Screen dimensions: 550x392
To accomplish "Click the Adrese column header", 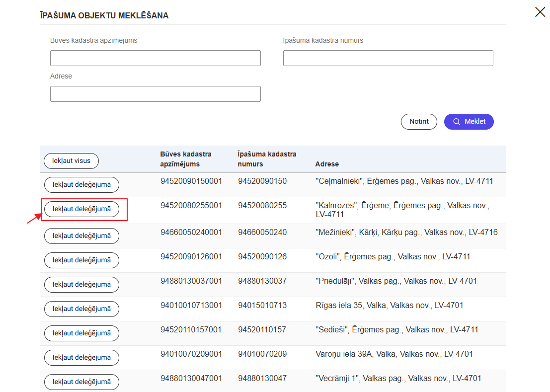I will [x=327, y=164].
